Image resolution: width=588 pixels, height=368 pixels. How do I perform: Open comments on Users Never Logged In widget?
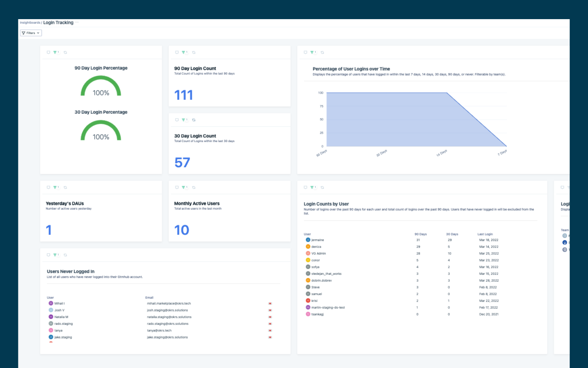[x=48, y=255]
